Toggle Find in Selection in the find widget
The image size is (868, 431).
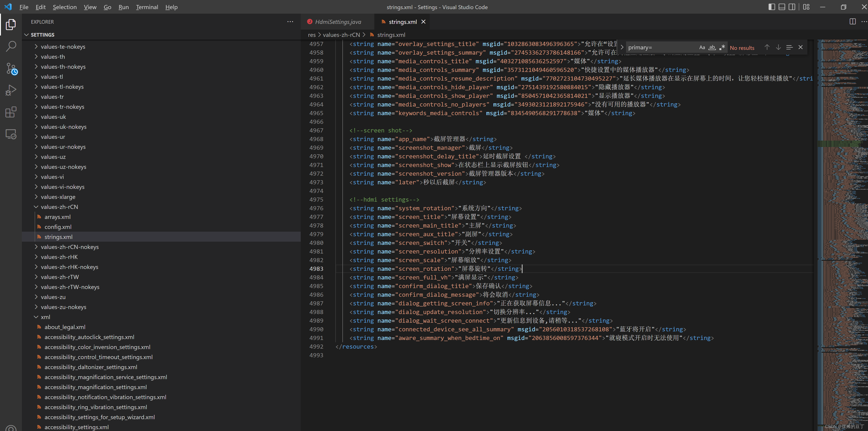click(x=789, y=47)
